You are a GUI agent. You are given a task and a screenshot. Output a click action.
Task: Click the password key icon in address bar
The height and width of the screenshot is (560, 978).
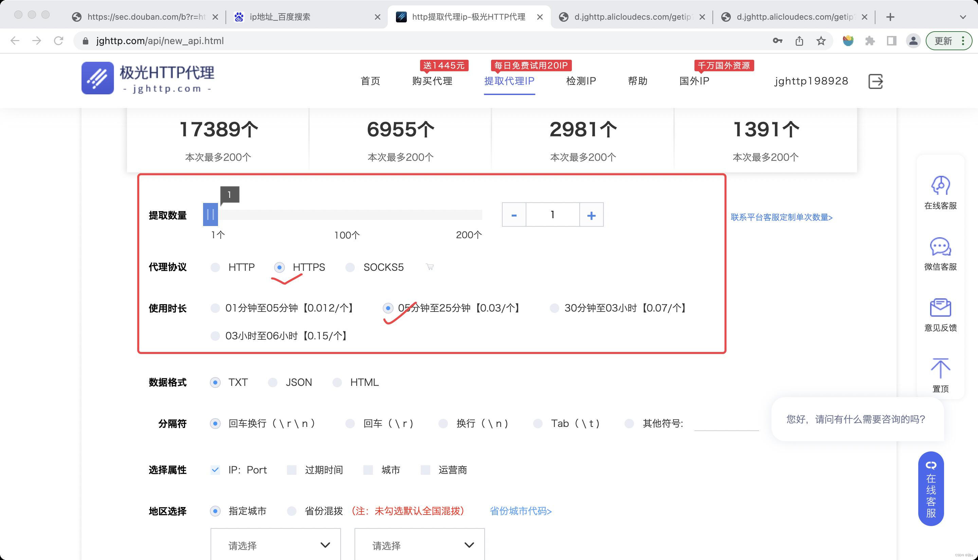(x=777, y=41)
